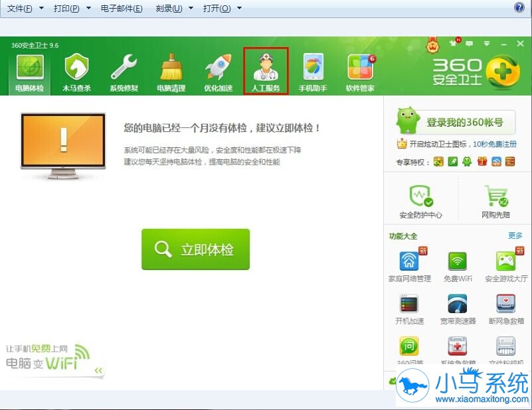Click 电子邮件(E) menu item
Screen dimensions: 532x410
122,8
